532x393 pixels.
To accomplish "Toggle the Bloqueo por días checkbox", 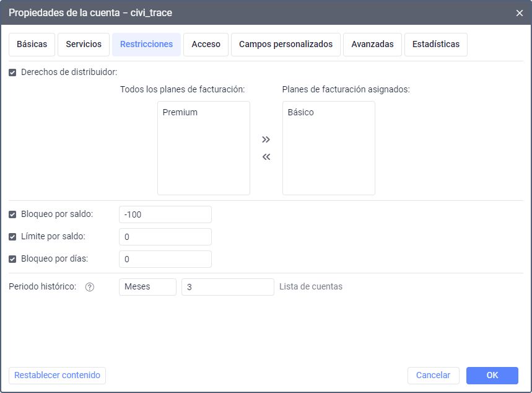I will pyautogui.click(x=12, y=259).
